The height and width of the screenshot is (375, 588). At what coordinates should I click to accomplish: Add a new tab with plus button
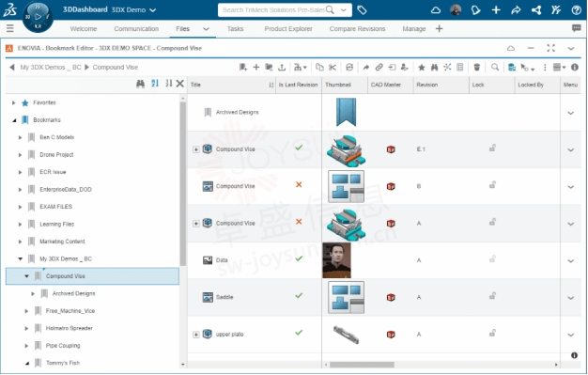(x=440, y=28)
